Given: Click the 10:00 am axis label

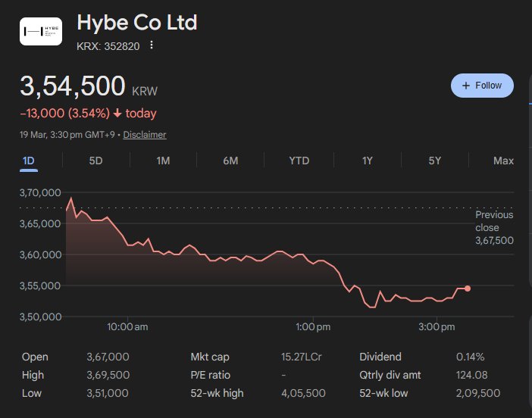Looking at the screenshot, I should (x=127, y=327).
